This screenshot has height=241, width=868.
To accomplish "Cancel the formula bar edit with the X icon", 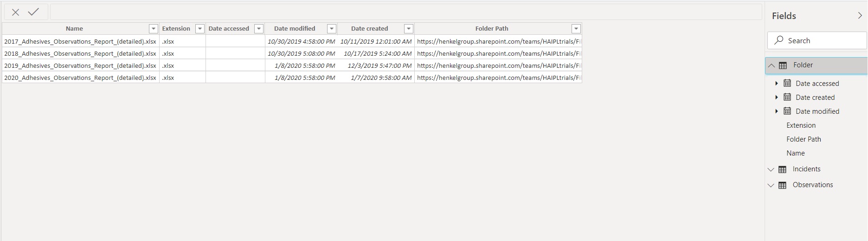I will (x=15, y=12).
